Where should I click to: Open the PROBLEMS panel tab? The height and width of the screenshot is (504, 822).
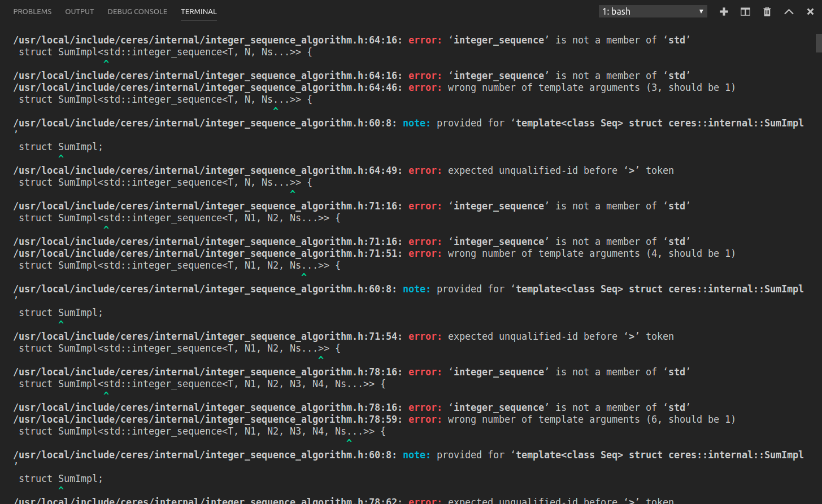pos(32,11)
